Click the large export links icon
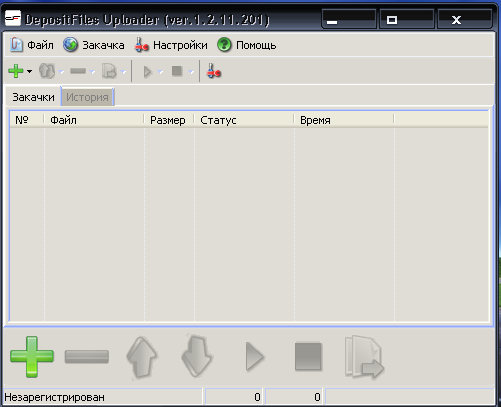The height and width of the screenshot is (407, 501). pos(364,357)
